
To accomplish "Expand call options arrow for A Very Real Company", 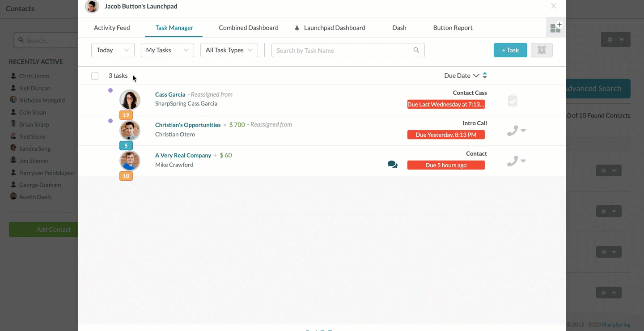I will (x=523, y=161).
